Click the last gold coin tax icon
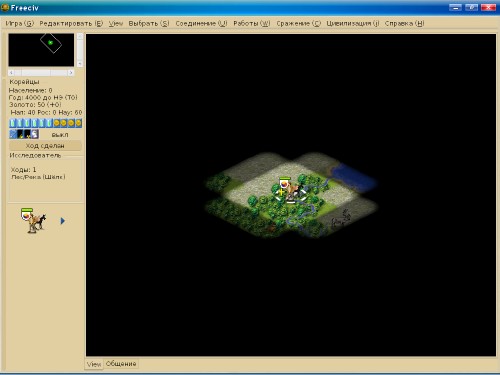The width and height of the screenshot is (500, 375). pyautogui.click(x=78, y=123)
